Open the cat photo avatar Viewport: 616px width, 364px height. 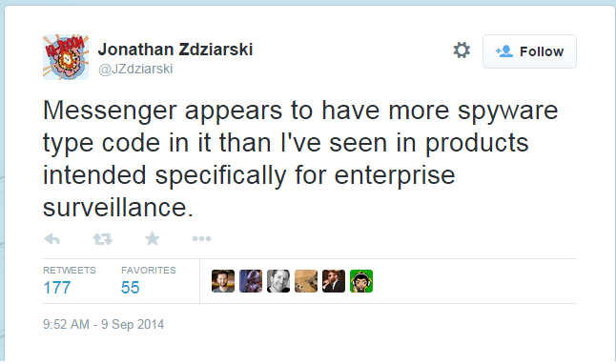click(306, 281)
